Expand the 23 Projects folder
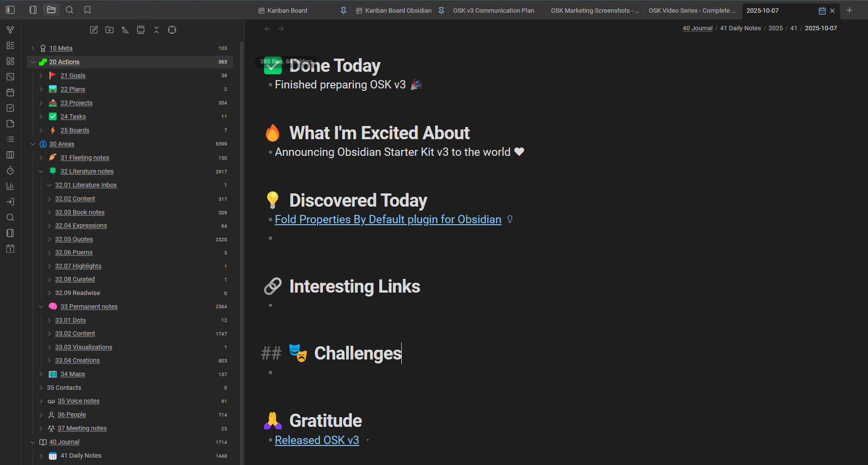The height and width of the screenshot is (465, 868). [41, 103]
